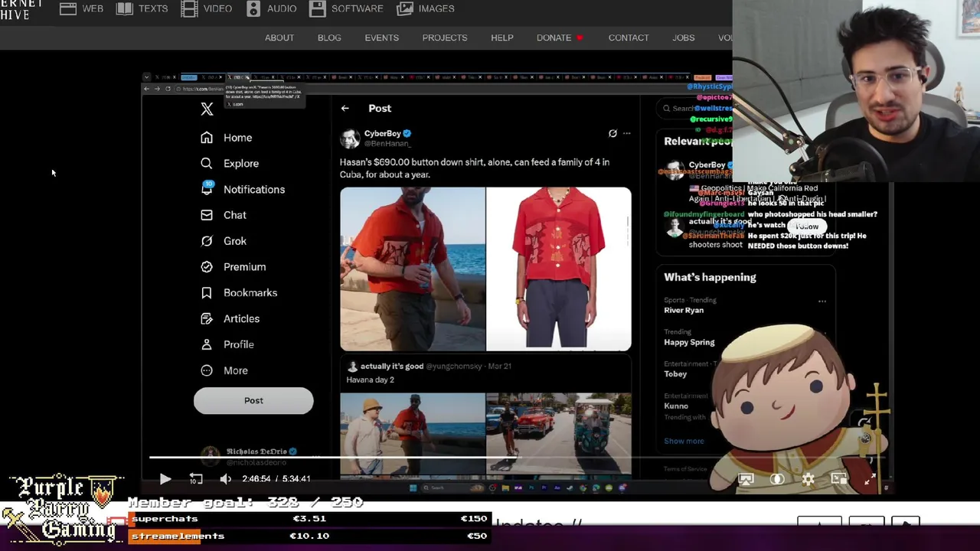This screenshot has height=551, width=980.
Task: Open the BLOG link
Action: (329, 37)
